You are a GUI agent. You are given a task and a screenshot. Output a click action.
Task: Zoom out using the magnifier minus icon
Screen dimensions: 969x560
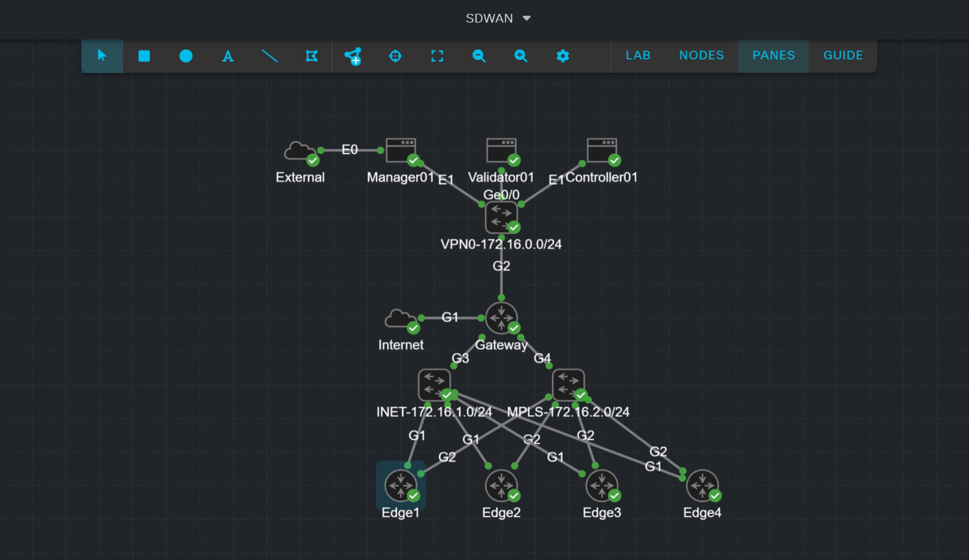pyautogui.click(x=479, y=55)
